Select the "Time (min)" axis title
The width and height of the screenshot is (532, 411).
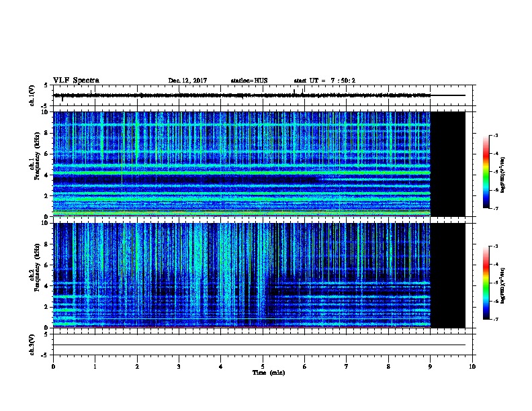269,373
